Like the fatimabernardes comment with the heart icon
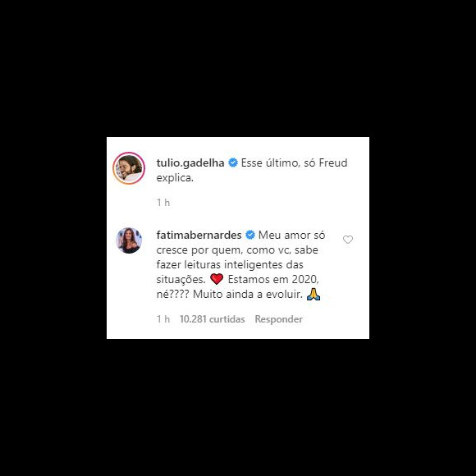Image resolution: width=476 pixels, height=476 pixels. pyautogui.click(x=348, y=240)
